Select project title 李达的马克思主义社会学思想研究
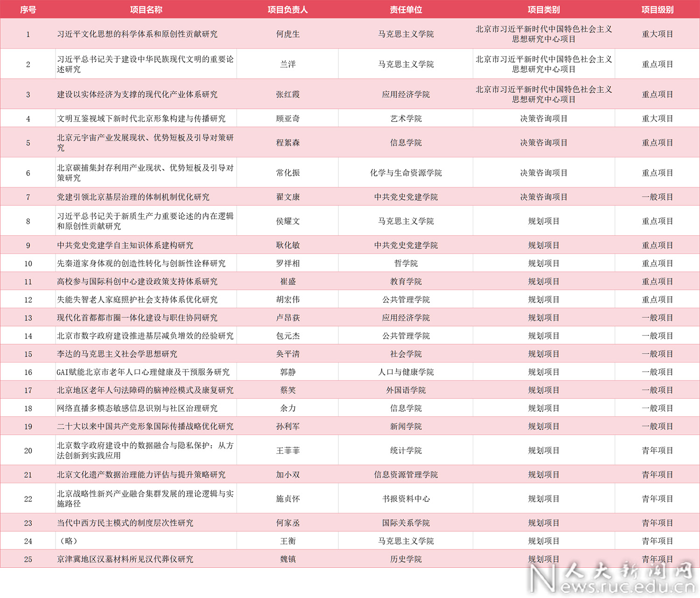700x598 pixels. click(x=117, y=354)
